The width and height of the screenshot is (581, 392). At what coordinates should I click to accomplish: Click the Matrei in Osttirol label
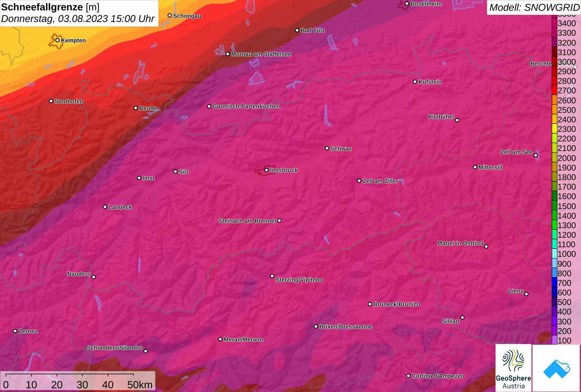460,243
